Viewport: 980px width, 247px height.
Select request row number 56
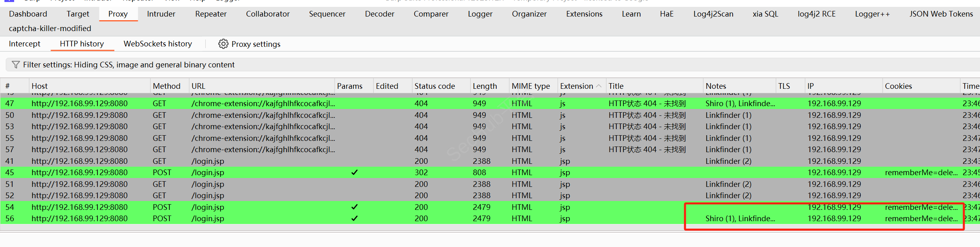point(10,219)
